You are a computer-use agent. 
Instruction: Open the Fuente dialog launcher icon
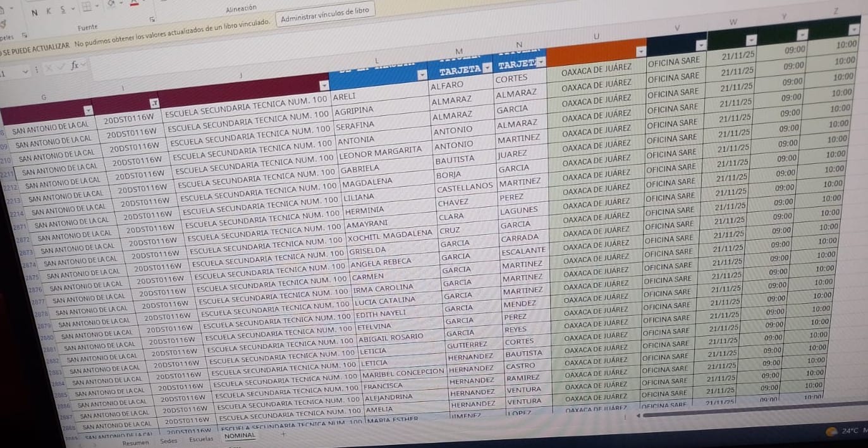coord(152,20)
